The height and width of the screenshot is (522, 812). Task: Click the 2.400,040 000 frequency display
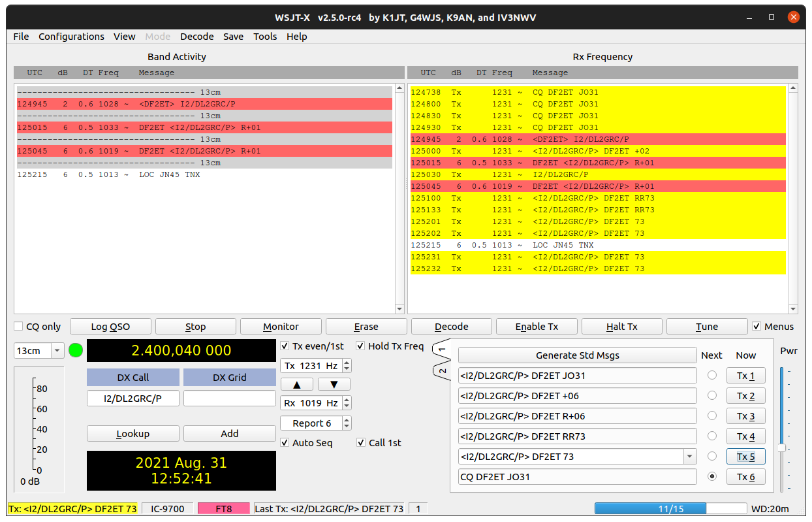pos(181,351)
